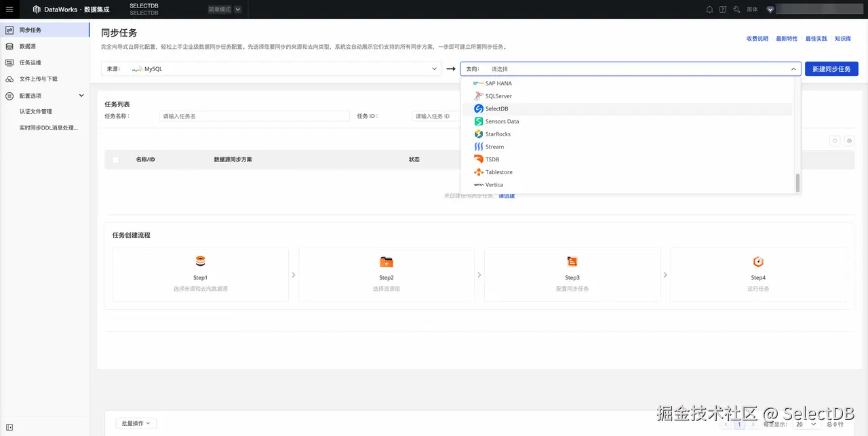Viewport: 868px width, 436px height.
Task: Click the 同步任务 sidebar icon
Action: pos(9,30)
